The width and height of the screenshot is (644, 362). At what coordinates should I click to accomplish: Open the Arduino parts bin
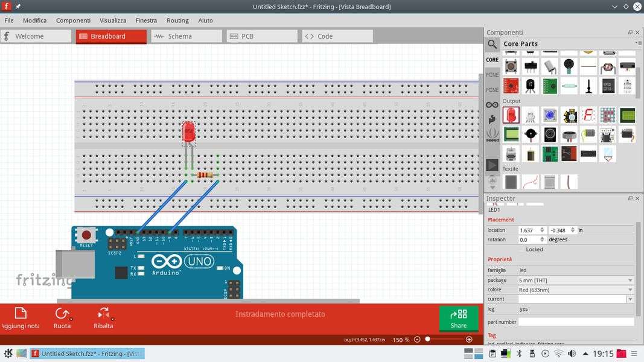tap(493, 105)
